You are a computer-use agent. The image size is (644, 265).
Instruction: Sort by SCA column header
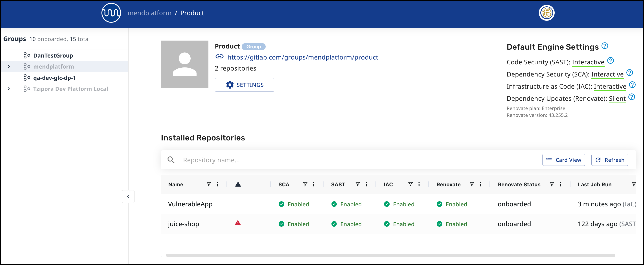tap(284, 184)
